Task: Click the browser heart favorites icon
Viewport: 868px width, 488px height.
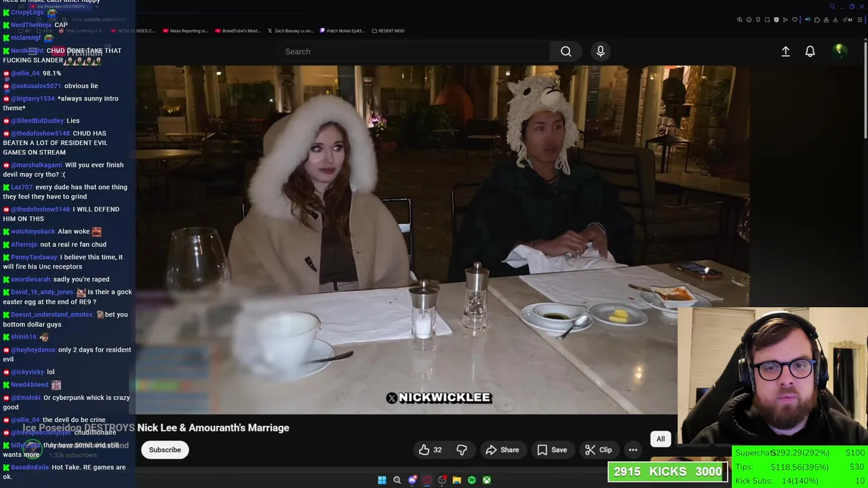Action: click(795, 20)
